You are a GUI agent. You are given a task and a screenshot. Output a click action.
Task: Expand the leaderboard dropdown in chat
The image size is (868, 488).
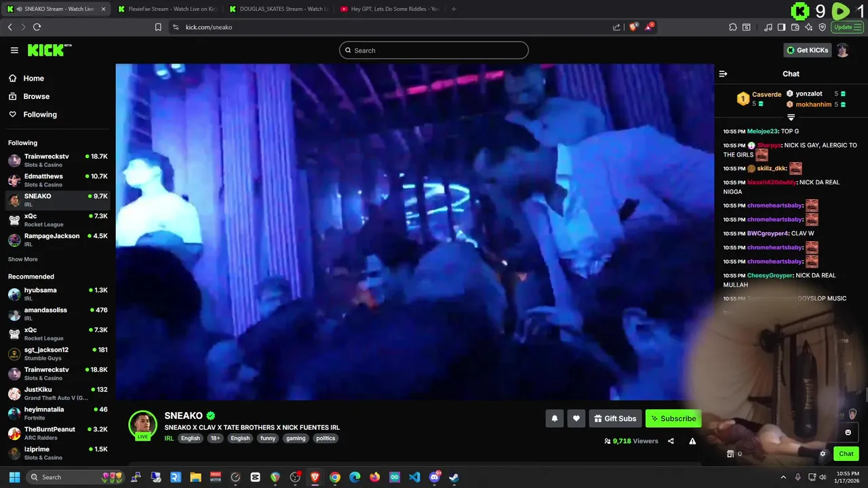click(791, 117)
